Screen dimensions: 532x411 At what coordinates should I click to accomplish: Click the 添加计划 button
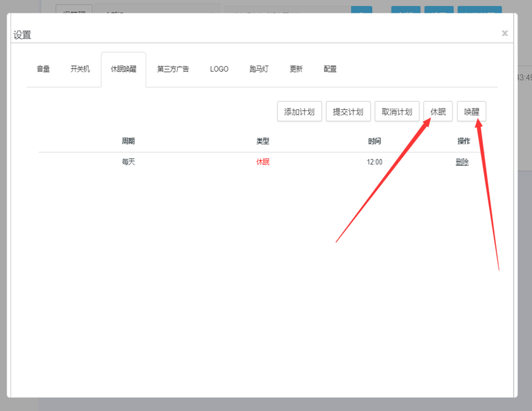(x=299, y=112)
